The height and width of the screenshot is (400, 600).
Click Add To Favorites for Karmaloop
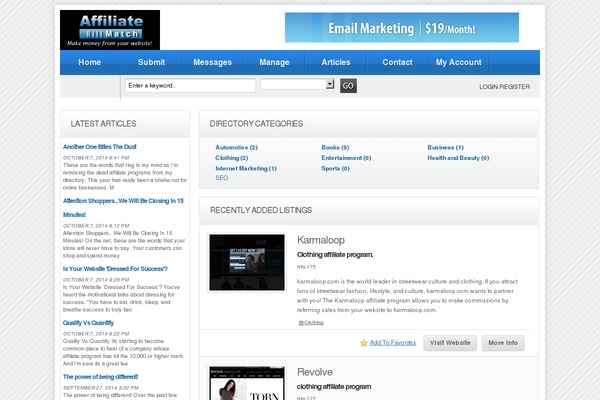click(x=393, y=343)
